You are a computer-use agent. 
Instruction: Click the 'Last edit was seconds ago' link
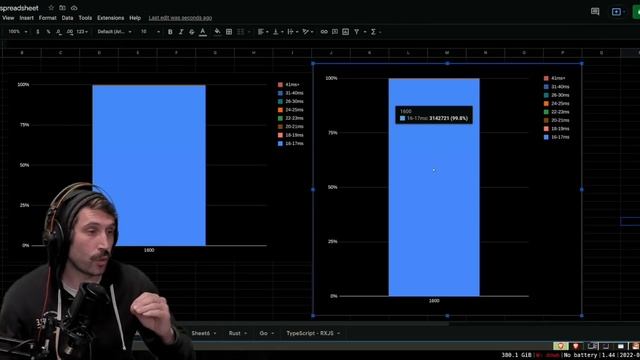coord(180,18)
